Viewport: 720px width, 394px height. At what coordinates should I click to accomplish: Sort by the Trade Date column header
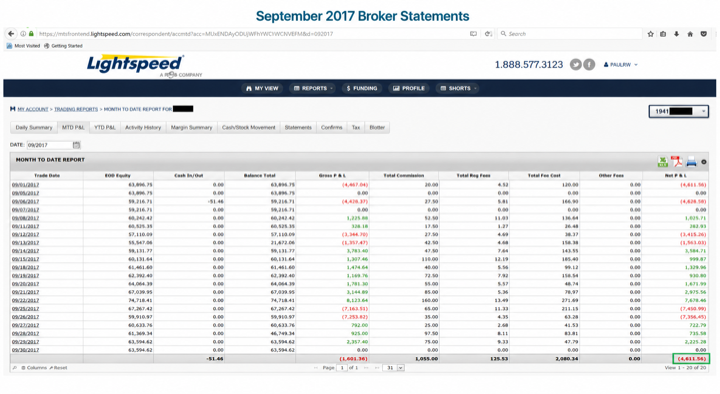[47, 176]
